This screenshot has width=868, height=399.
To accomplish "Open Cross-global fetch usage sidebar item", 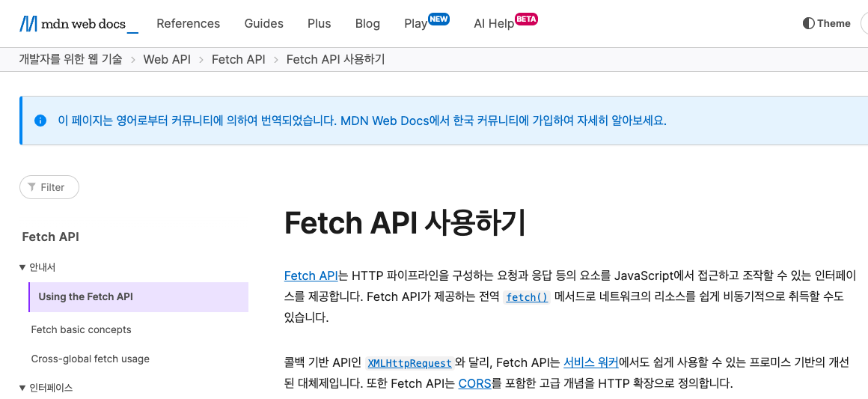I will pyautogui.click(x=91, y=359).
